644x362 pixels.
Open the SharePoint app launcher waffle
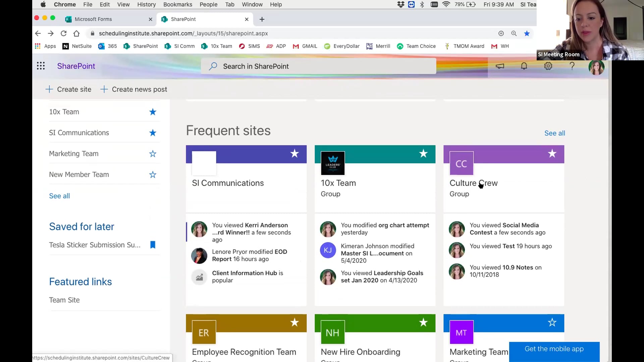[x=41, y=66]
